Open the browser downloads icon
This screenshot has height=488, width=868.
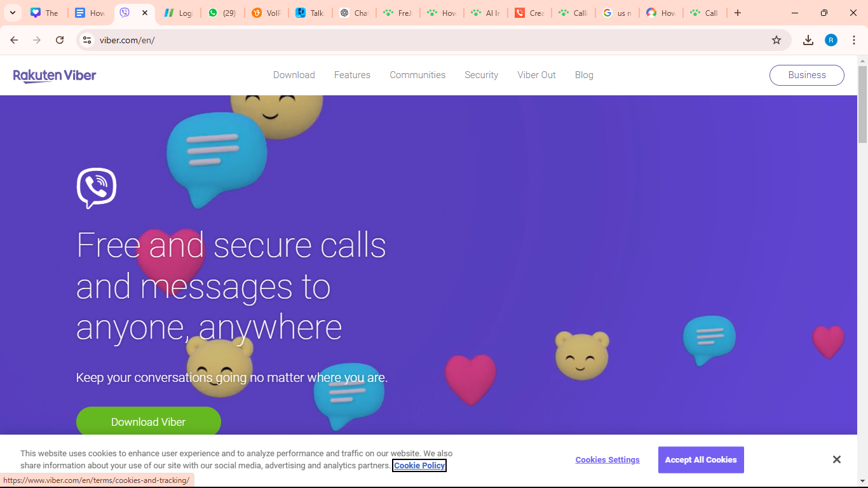808,40
